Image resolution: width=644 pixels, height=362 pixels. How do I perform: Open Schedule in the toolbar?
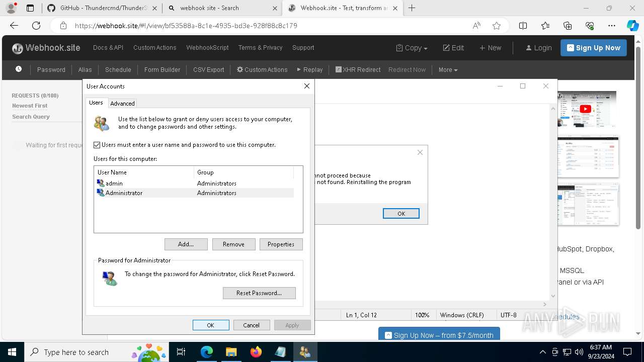coord(118,69)
